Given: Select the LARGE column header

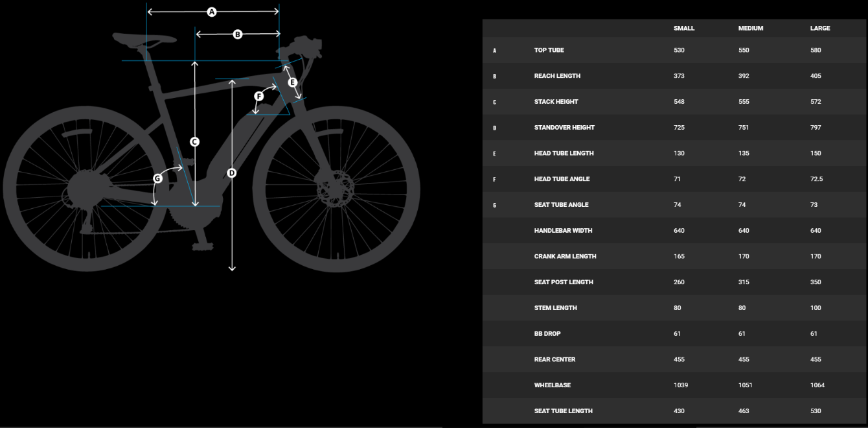Looking at the screenshot, I should click(819, 29).
